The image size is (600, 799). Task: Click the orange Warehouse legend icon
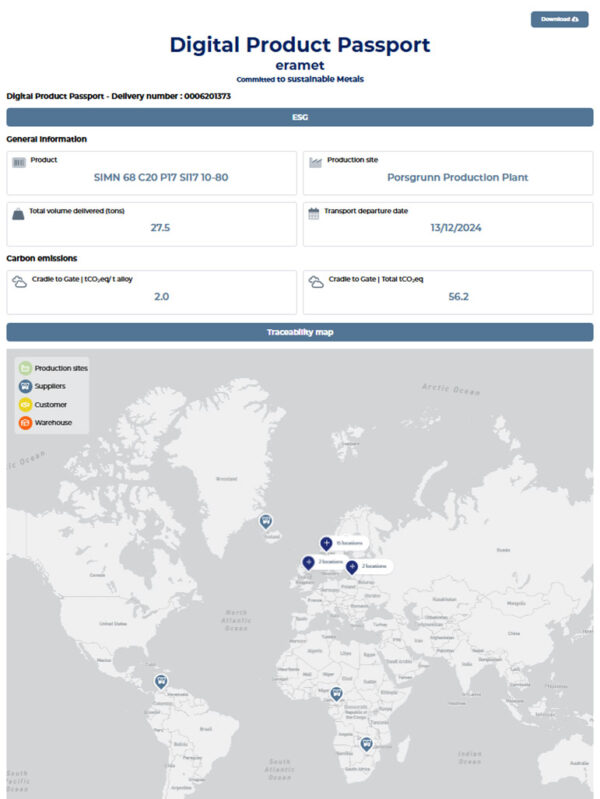pos(25,422)
